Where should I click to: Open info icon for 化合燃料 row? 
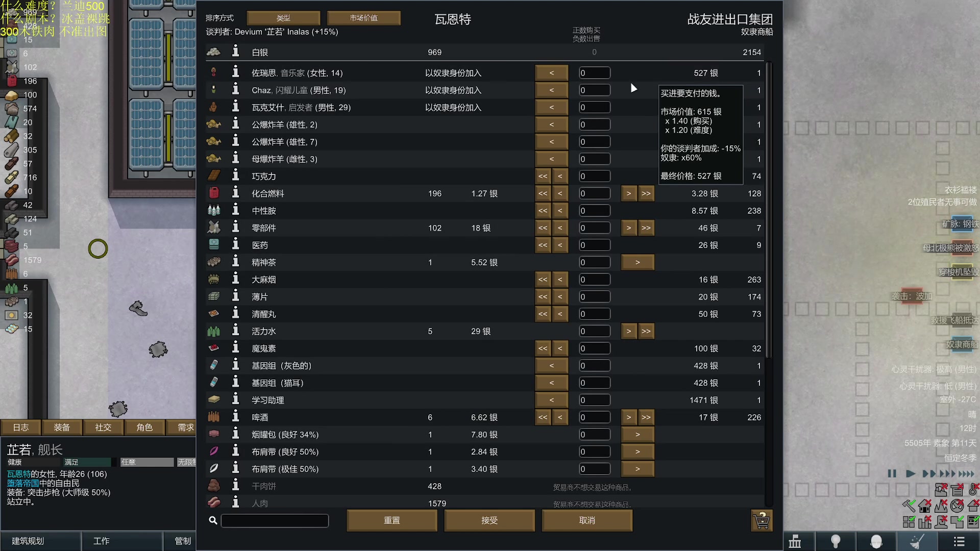pyautogui.click(x=235, y=193)
